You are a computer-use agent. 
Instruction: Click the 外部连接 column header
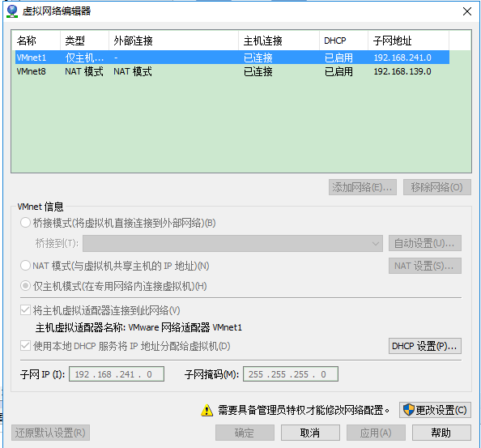(x=173, y=41)
